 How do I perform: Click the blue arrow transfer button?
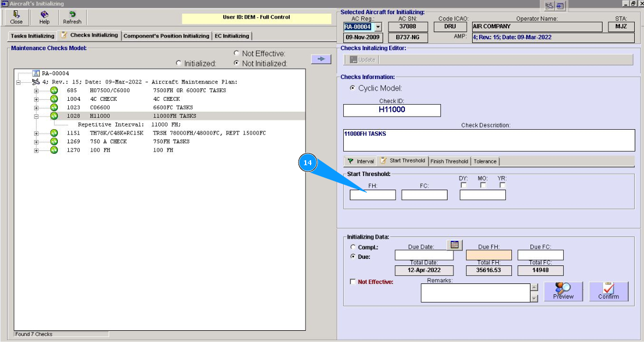pyautogui.click(x=321, y=59)
